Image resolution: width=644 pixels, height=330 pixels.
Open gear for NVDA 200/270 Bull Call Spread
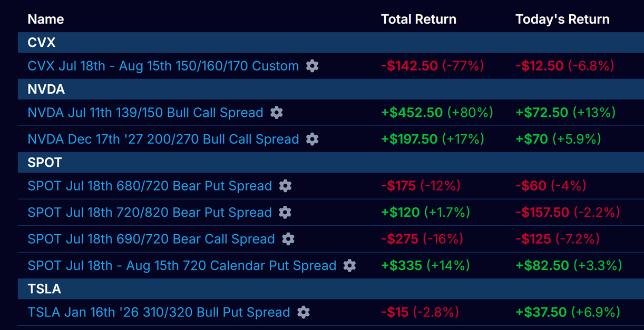(x=313, y=139)
